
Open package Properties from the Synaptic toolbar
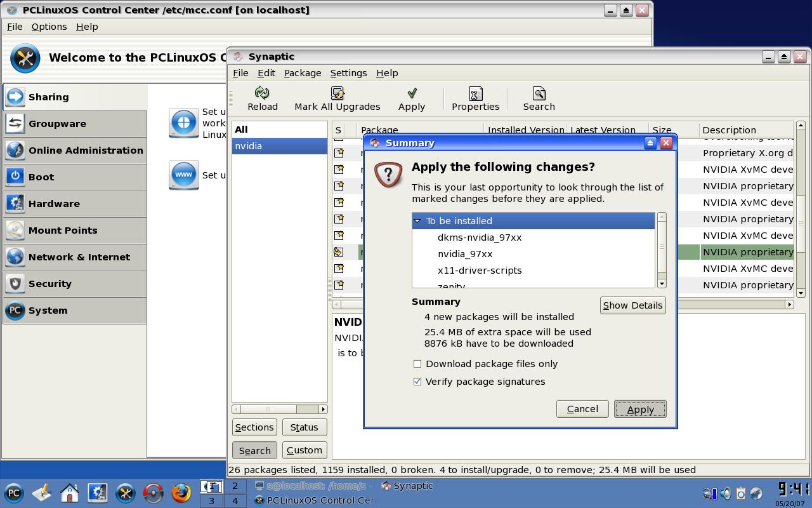pyautogui.click(x=476, y=93)
